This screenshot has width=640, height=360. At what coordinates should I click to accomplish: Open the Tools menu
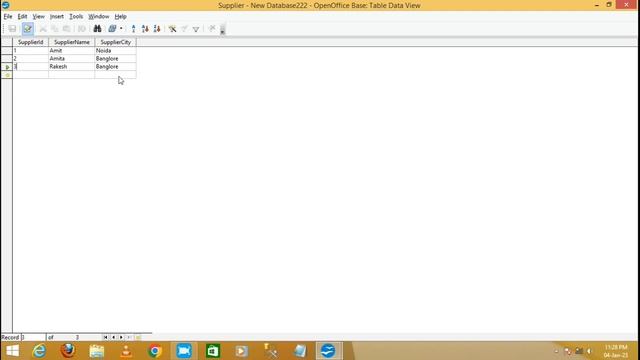(x=76, y=16)
